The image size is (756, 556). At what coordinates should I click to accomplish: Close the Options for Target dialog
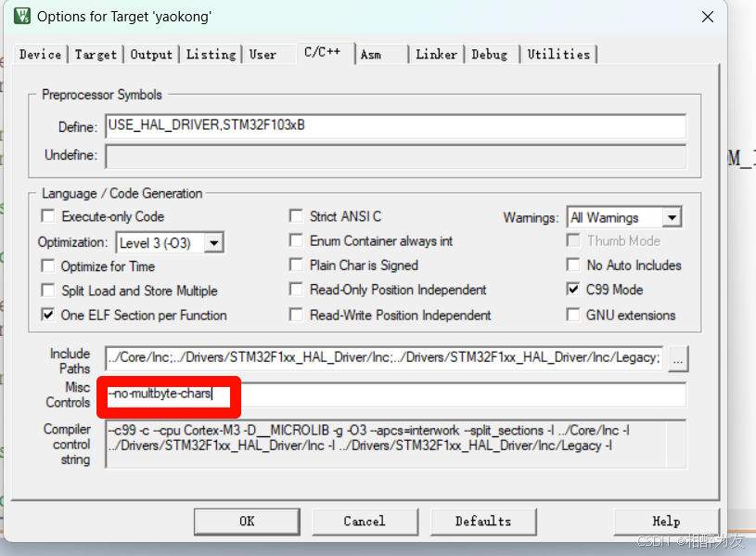coord(708,17)
